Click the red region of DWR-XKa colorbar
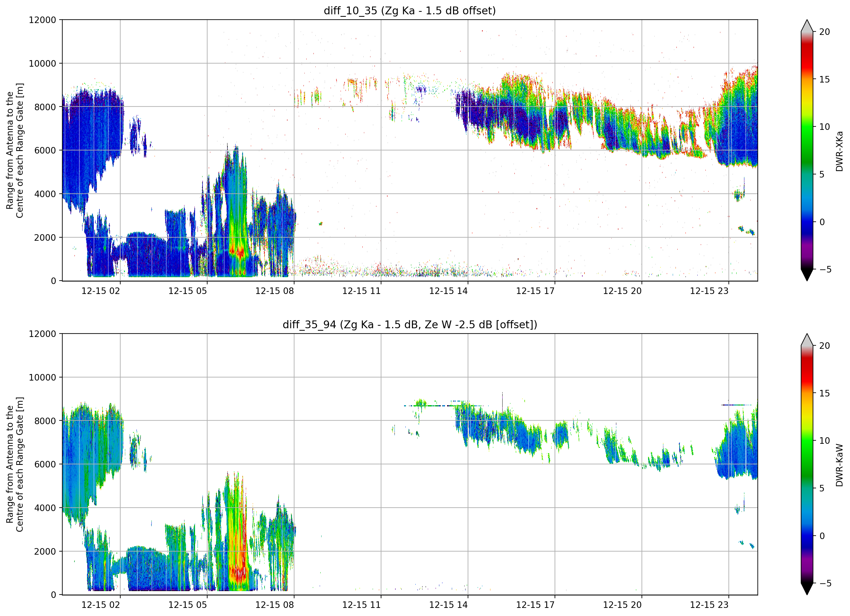The height and width of the screenshot is (616, 850). click(x=807, y=56)
